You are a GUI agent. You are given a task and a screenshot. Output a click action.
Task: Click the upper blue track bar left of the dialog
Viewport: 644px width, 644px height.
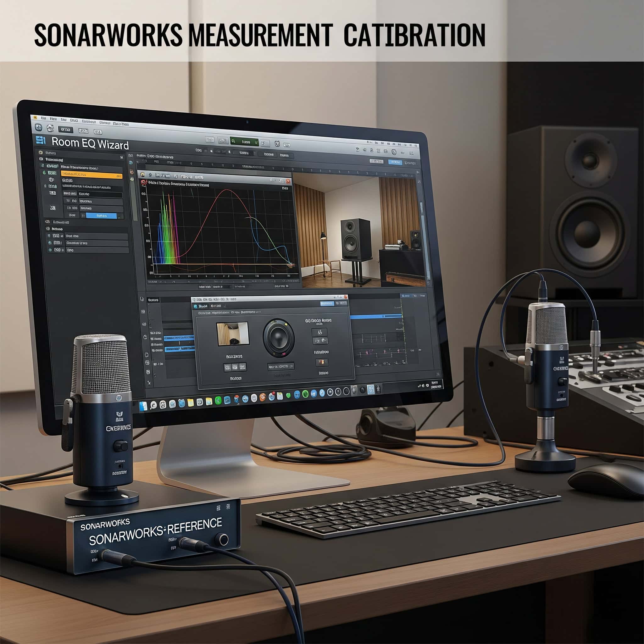click(179, 338)
